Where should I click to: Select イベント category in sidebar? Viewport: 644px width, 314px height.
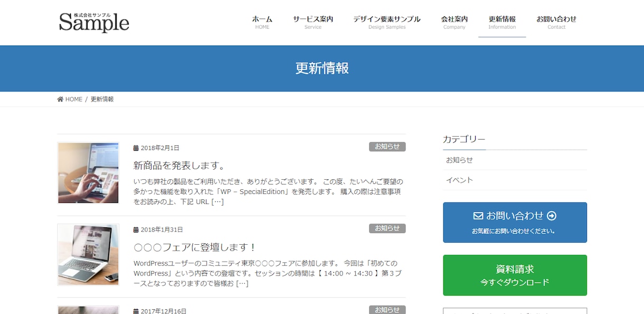click(515, 180)
